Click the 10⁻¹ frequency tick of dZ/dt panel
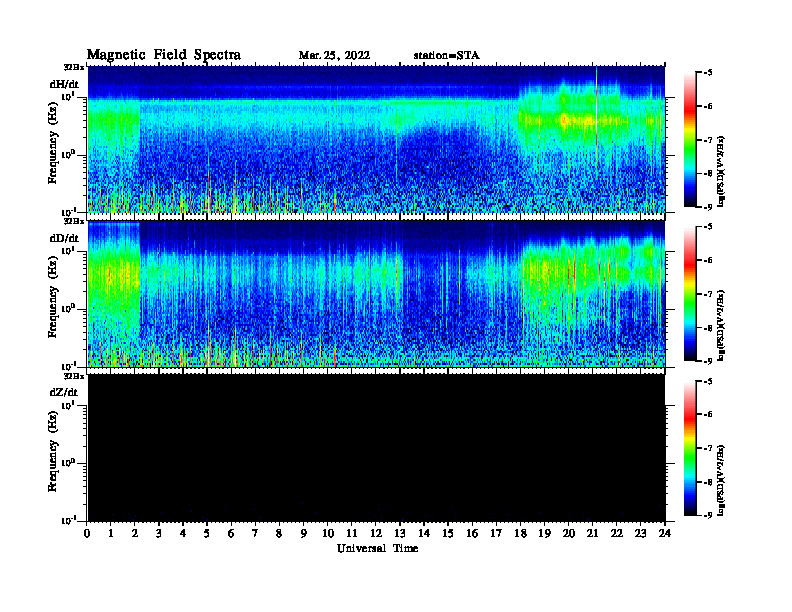 pyautogui.click(x=68, y=520)
